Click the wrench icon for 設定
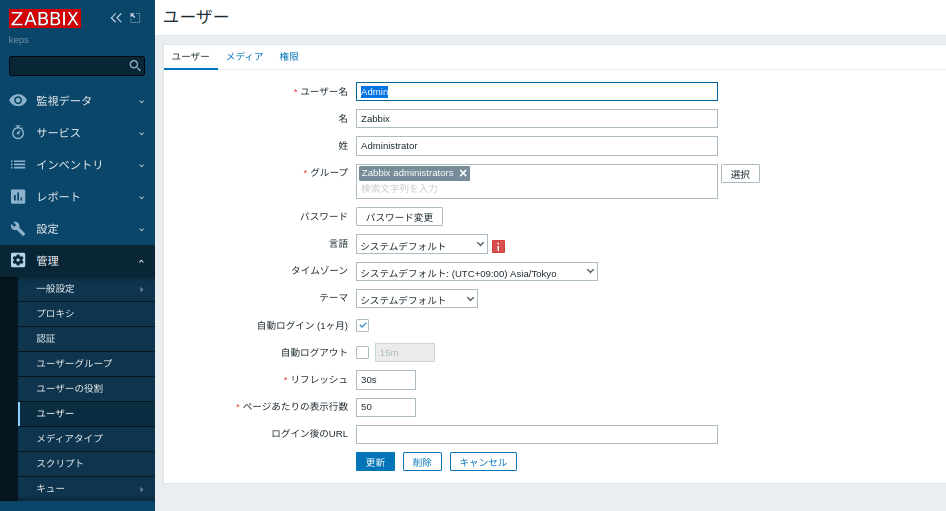The height and width of the screenshot is (511, 946). point(18,229)
